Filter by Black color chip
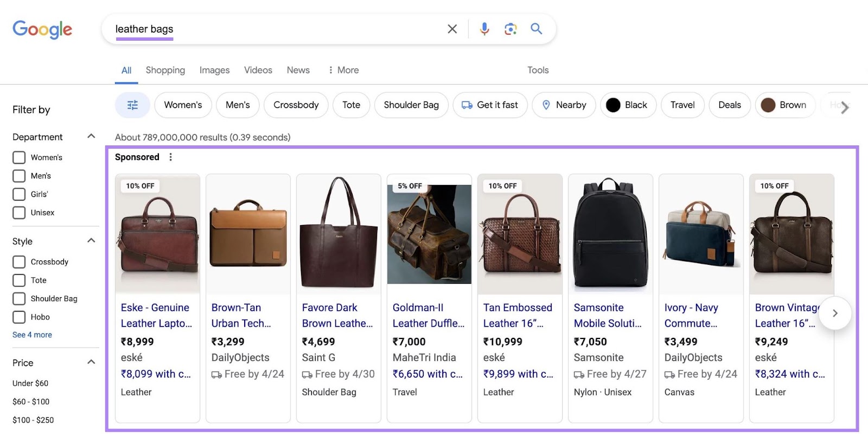The image size is (868, 434). point(628,105)
